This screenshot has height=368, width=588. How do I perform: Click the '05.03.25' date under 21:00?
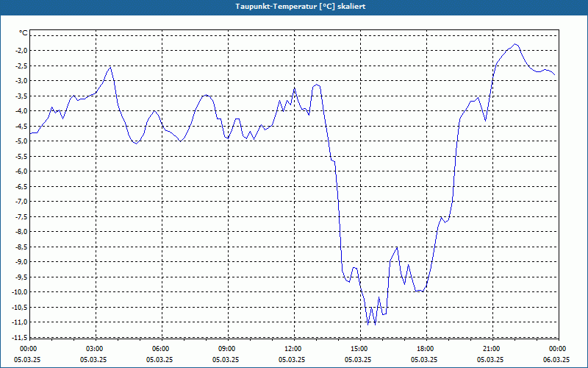pos(490,360)
